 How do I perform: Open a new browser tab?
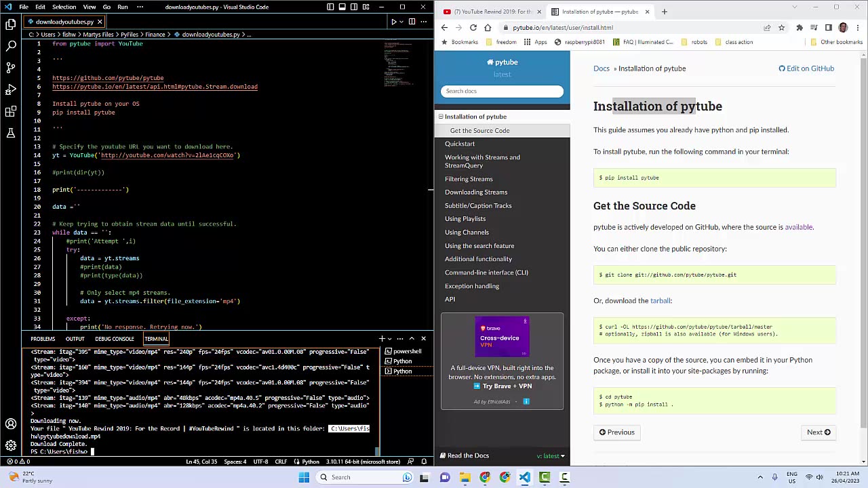(664, 12)
